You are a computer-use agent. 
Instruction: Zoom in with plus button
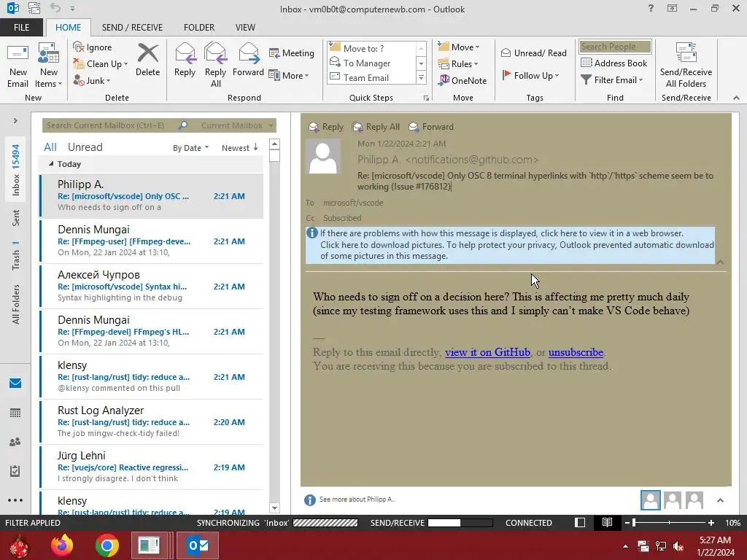click(x=711, y=523)
